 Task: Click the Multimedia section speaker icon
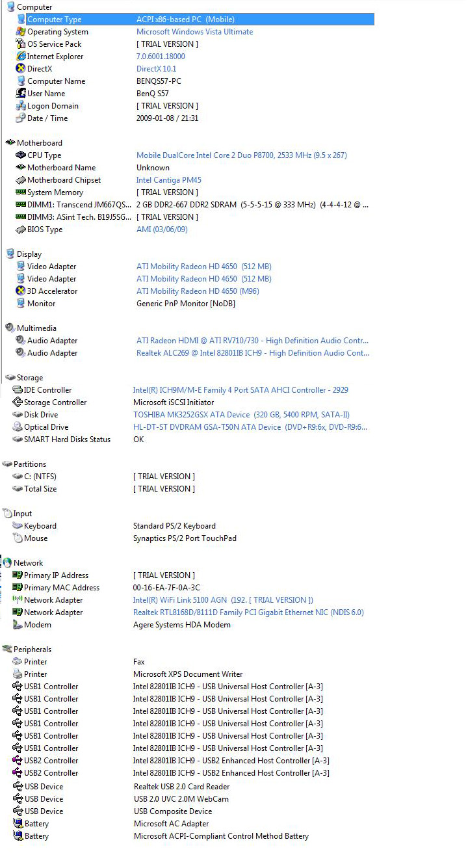(x=10, y=328)
